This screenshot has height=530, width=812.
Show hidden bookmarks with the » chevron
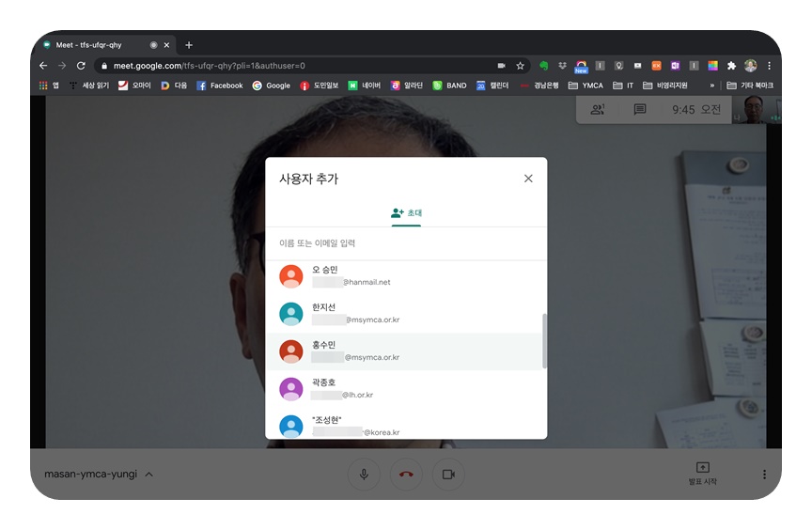tap(712, 86)
